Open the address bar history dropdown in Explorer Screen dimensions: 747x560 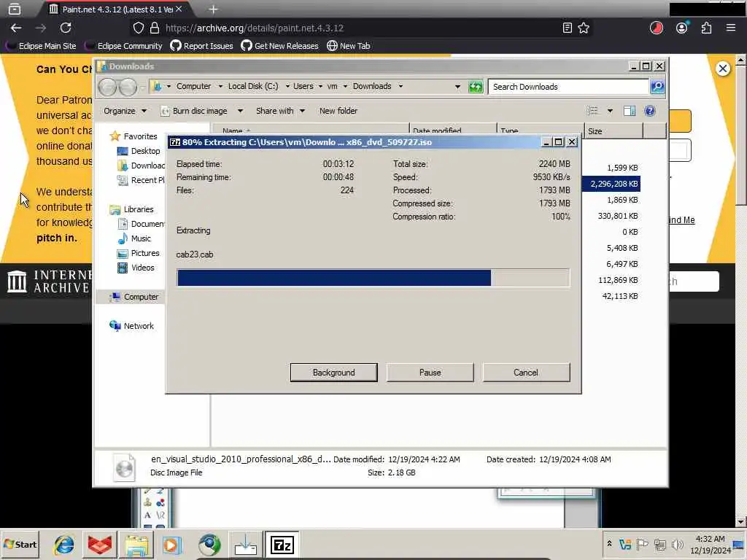pos(457,87)
